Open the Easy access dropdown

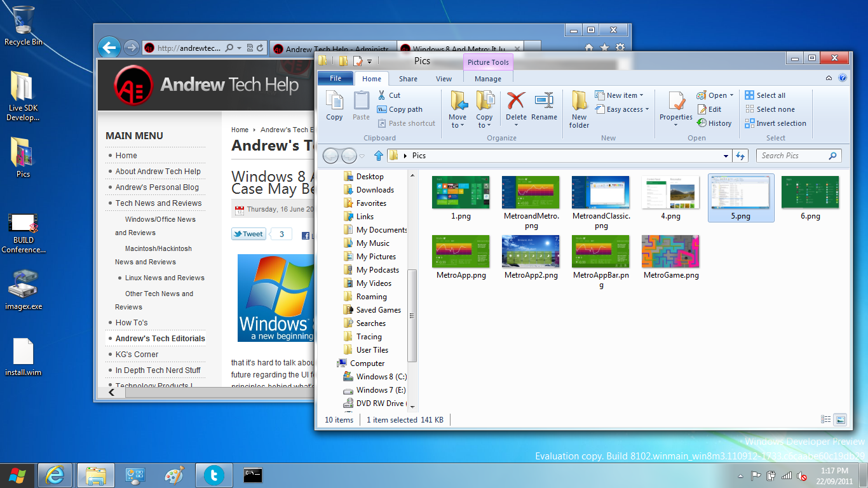coord(622,109)
